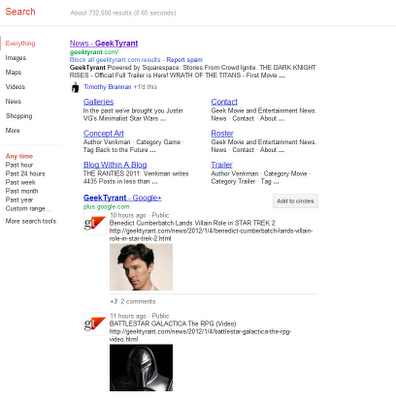
Task: Open the Contact sitelink
Action: (224, 102)
